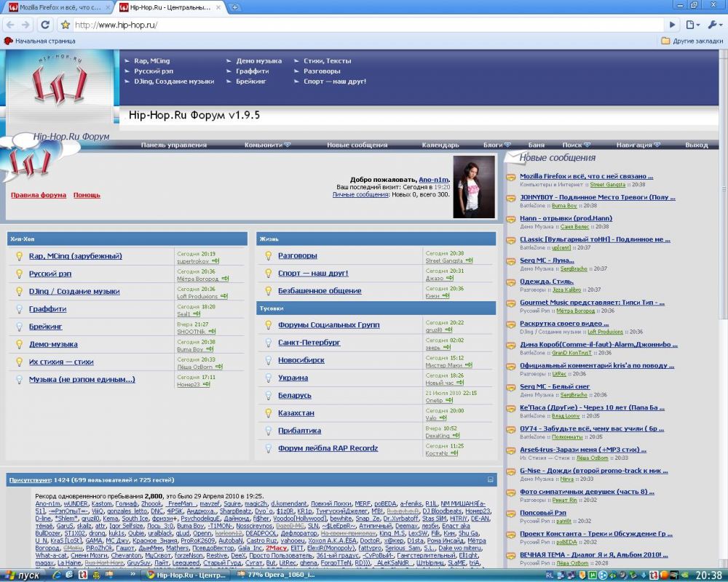
Task: Reload the page with the refresh button
Action: (45, 25)
